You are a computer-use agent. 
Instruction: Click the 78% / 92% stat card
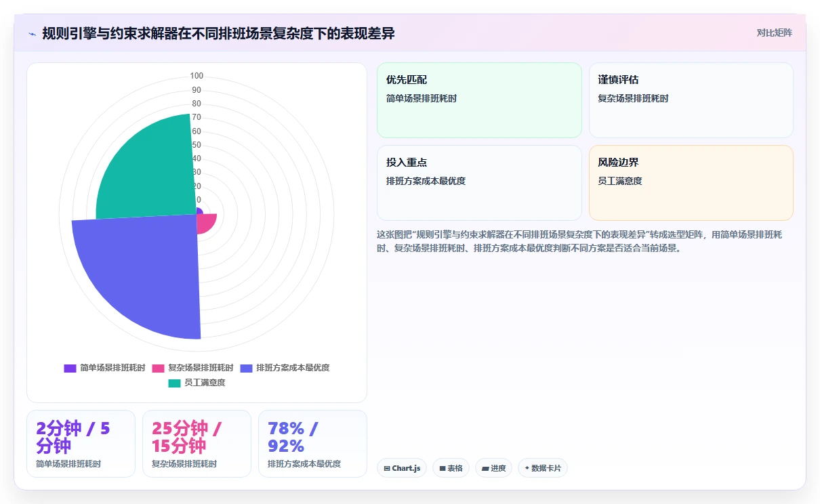(312, 444)
